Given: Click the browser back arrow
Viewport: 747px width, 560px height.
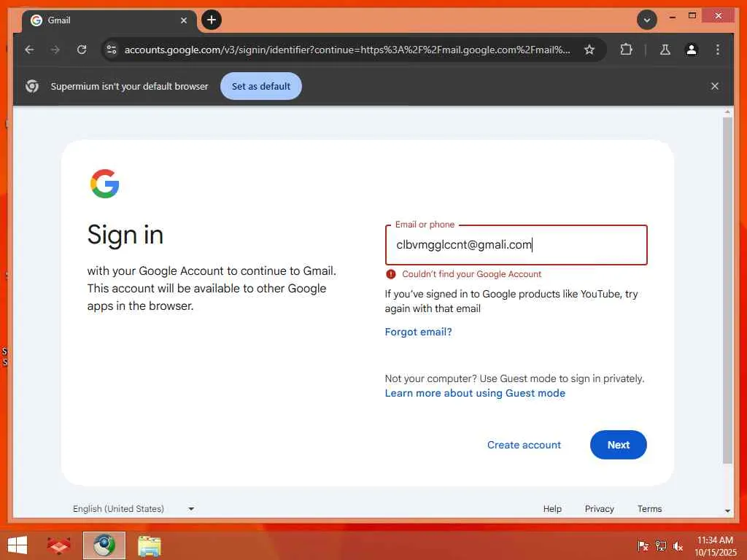Looking at the screenshot, I should [x=29, y=50].
